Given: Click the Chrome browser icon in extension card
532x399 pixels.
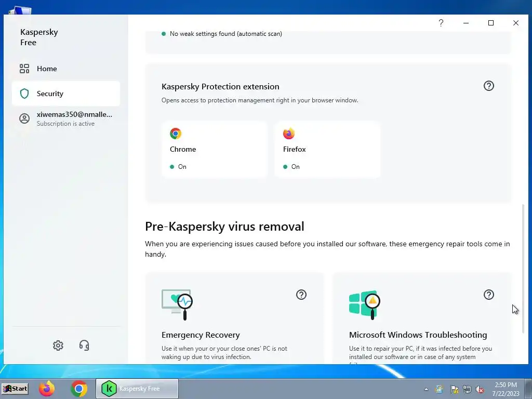Looking at the screenshot, I should pos(176,134).
